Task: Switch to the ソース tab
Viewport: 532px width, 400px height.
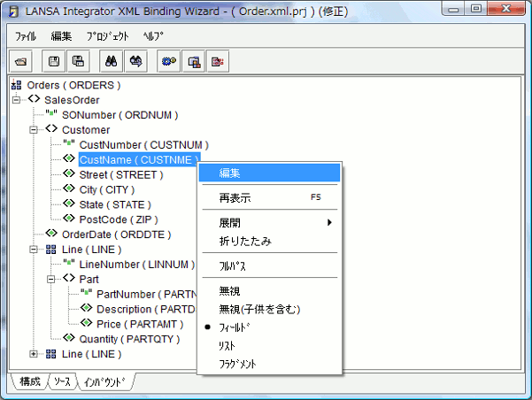Action: tap(63, 381)
